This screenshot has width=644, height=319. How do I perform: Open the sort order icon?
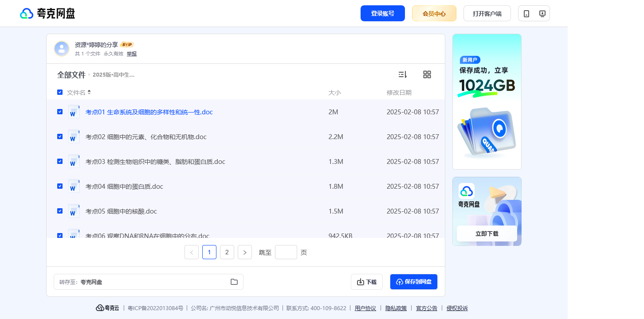[402, 74]
